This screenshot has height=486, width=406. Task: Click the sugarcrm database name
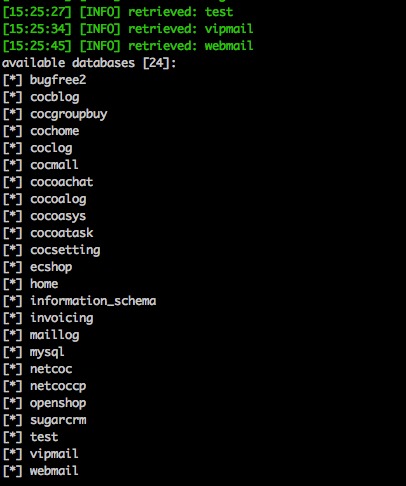click(58, 420)
